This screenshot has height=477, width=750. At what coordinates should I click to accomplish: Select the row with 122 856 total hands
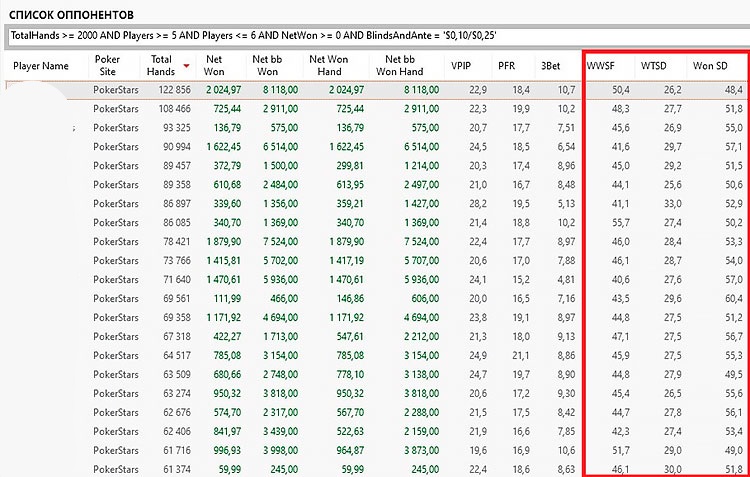coord(378,89)
